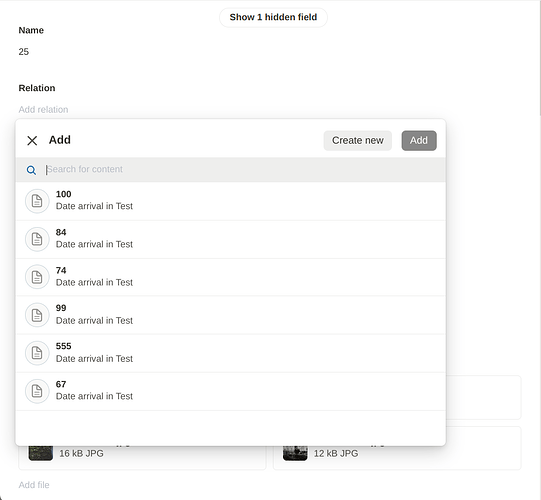Select the document icon for item 99
Screen dimensions: 541x500
tap(37, 315)
